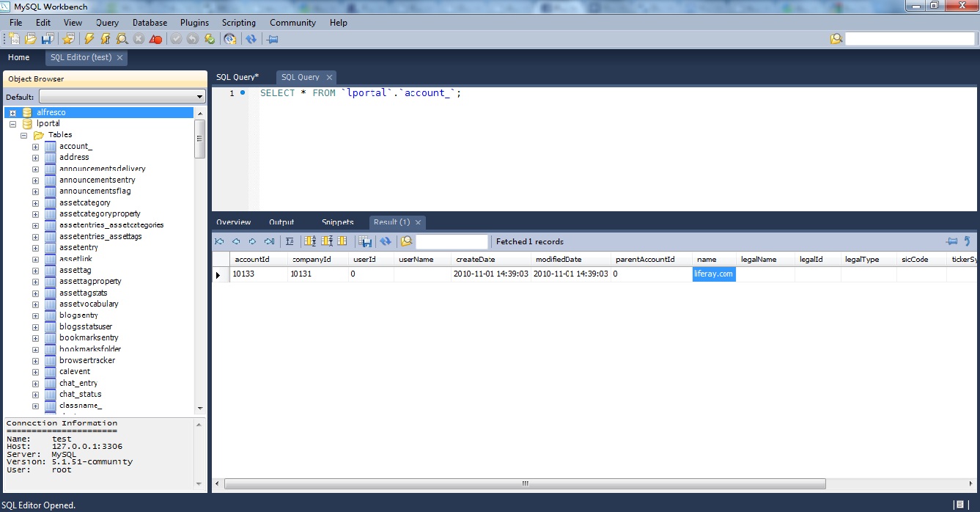Viewport: 980px width, 512px height.
Task: Collapse the Tables folder
Action: point(24,136)
